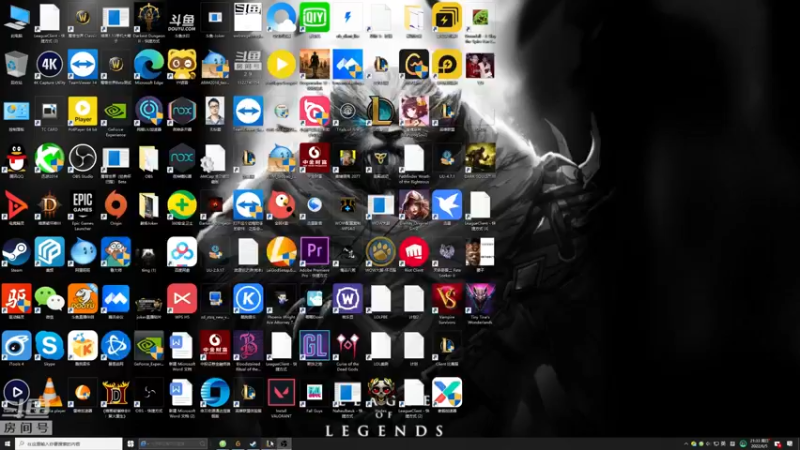Launch Microsoft Edge from the desktop
800x450 pixels.
pos(148,65)
